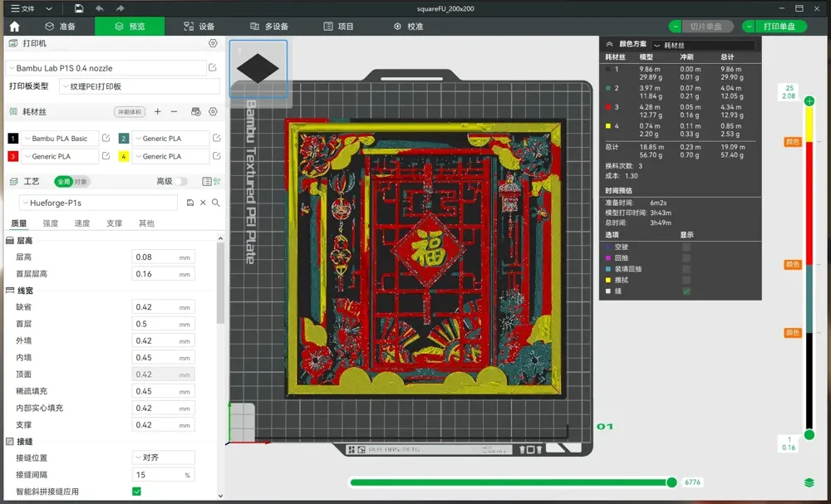
Task: Click the 冲刷体积 button
Action: (x=130, y=112)
